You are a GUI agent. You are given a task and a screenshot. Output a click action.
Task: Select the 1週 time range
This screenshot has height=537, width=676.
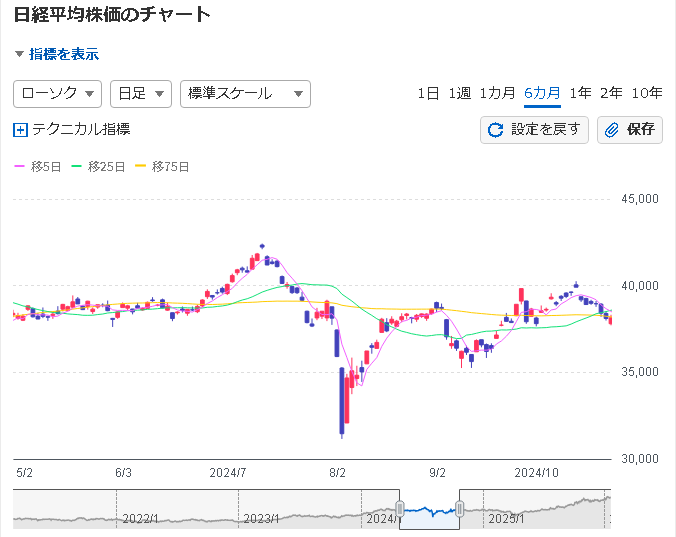click(x=459, y=93)
